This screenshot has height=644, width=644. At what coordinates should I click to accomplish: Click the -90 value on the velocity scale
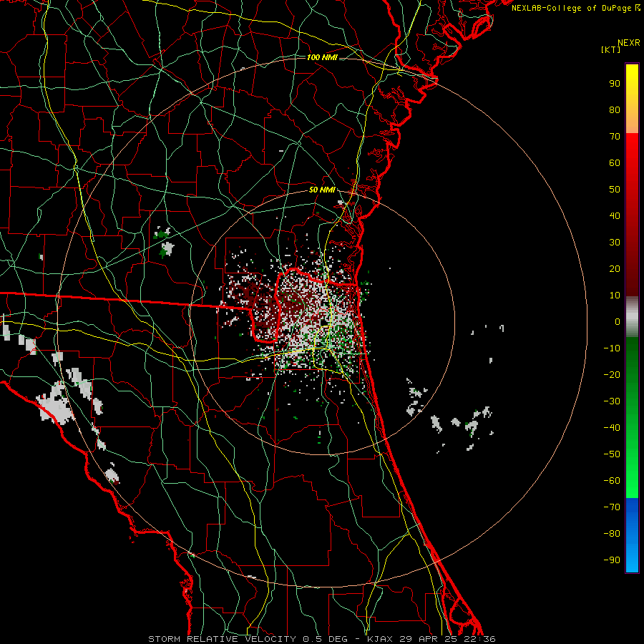[612, 560]
